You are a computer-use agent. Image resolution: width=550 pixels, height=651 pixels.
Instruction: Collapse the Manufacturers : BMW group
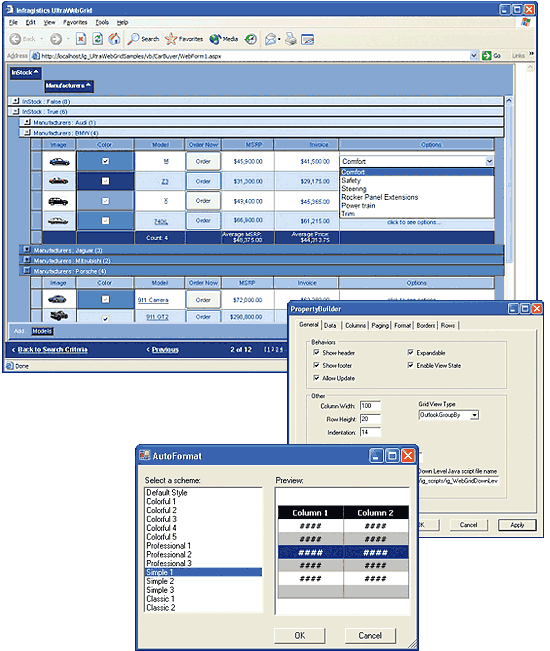click(27, 132)
